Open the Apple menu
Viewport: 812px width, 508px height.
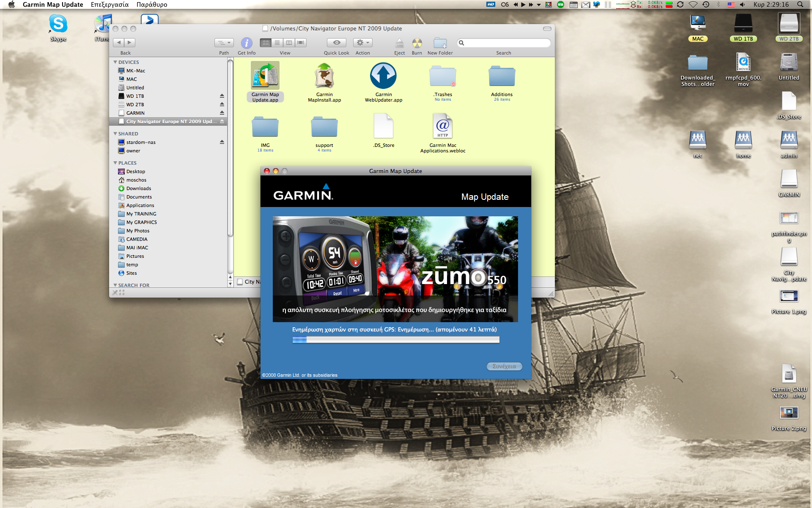click(x=11, y=5)
